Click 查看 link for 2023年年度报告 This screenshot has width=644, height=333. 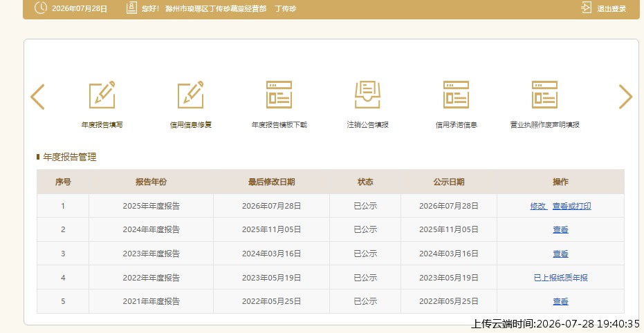(560, 254)
